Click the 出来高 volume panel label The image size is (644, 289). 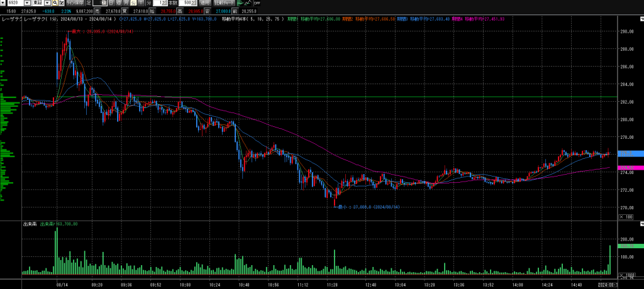[28, 224]
